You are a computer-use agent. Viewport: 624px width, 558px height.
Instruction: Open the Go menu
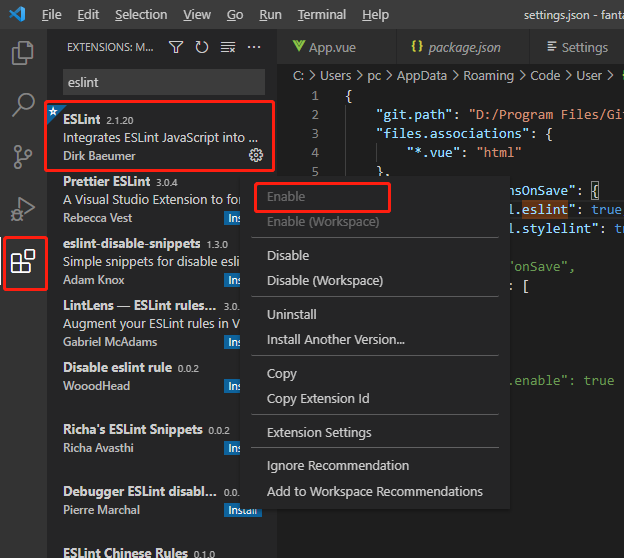(235, 15)
